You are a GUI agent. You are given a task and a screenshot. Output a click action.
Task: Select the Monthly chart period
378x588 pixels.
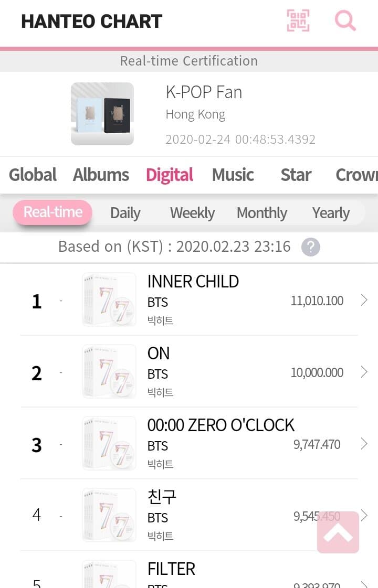(261, 213)
